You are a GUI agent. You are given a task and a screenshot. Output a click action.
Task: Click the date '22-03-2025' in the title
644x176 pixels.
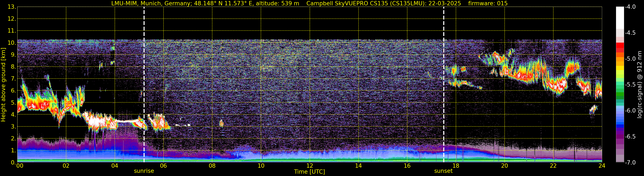[445, 3]
